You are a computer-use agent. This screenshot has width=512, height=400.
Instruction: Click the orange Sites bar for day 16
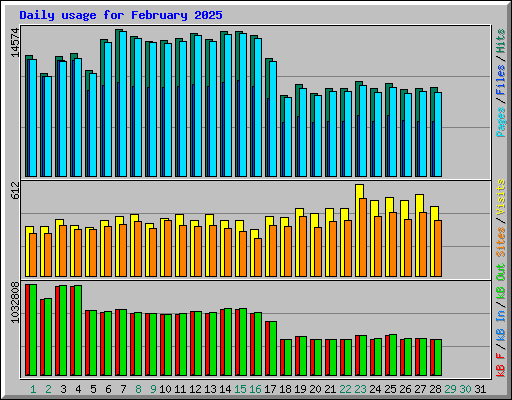point(258,257)
